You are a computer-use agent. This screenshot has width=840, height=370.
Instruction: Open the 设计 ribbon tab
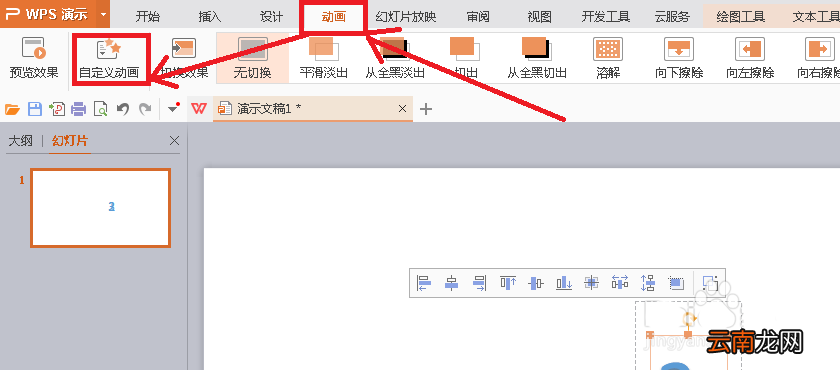tap(272, 17)
